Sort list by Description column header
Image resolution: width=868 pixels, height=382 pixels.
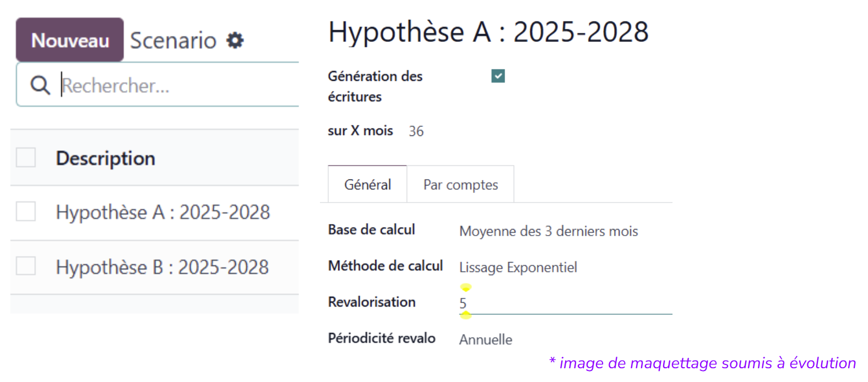click(106, 159)
